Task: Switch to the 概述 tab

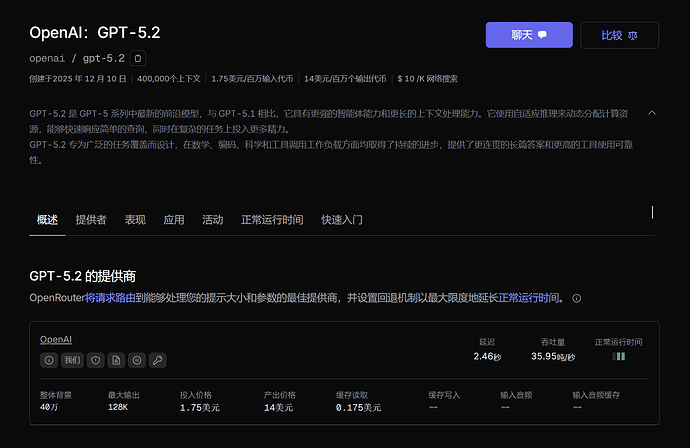Action: (x=47, y=220)
